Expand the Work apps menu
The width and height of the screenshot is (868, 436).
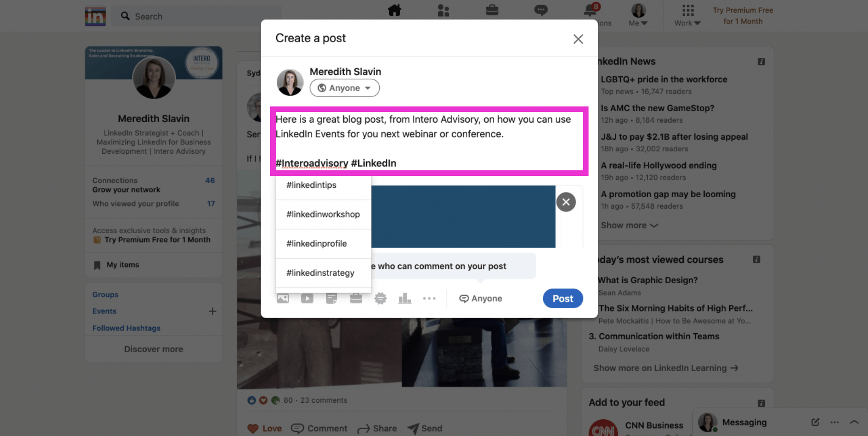(x=688, y=15)
